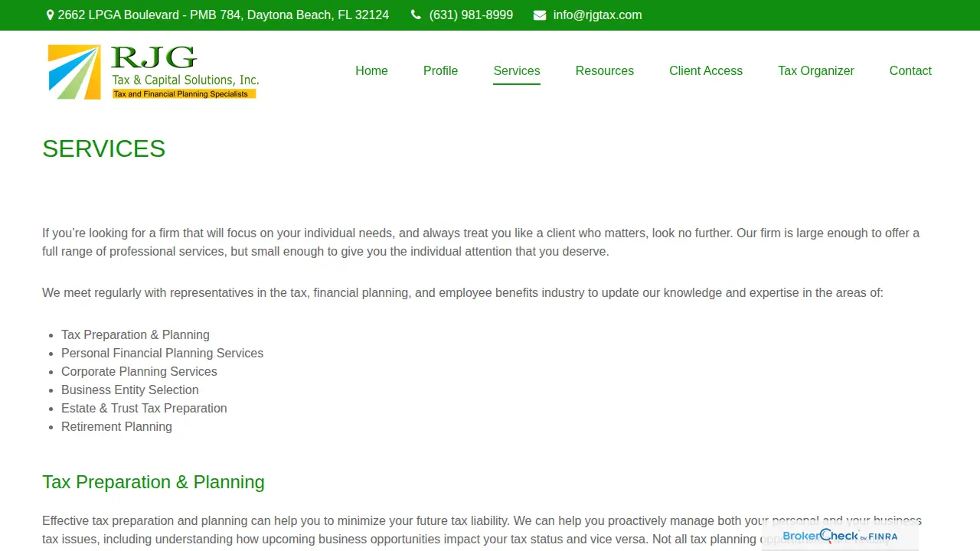
Task: Click the envelope email icon
Action: (540, 15)
